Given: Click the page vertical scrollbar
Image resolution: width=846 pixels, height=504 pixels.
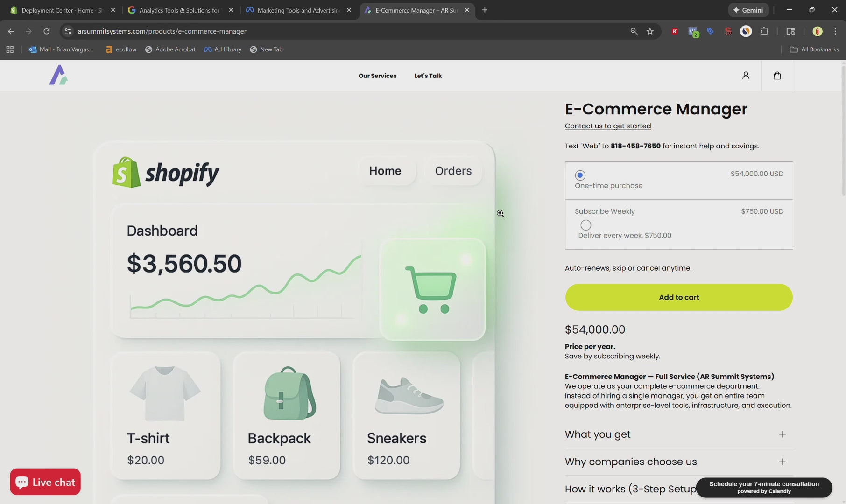Looking at the screenshot, I should point(843,131).
